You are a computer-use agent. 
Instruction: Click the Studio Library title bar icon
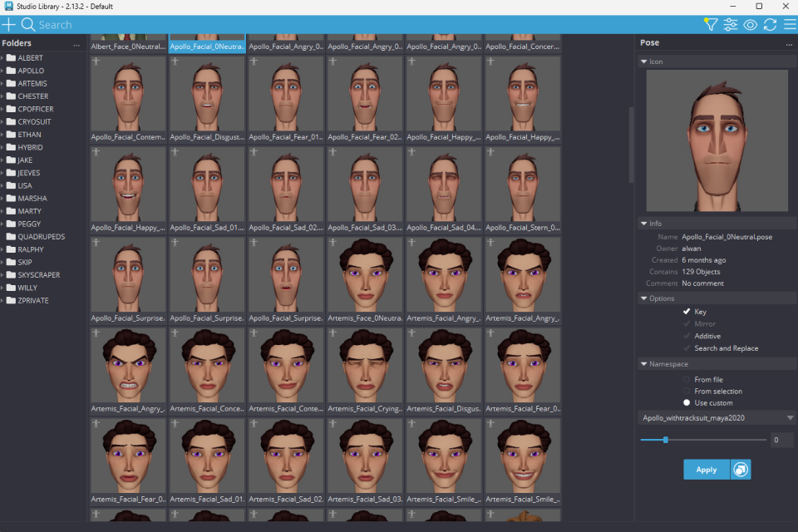8,6
